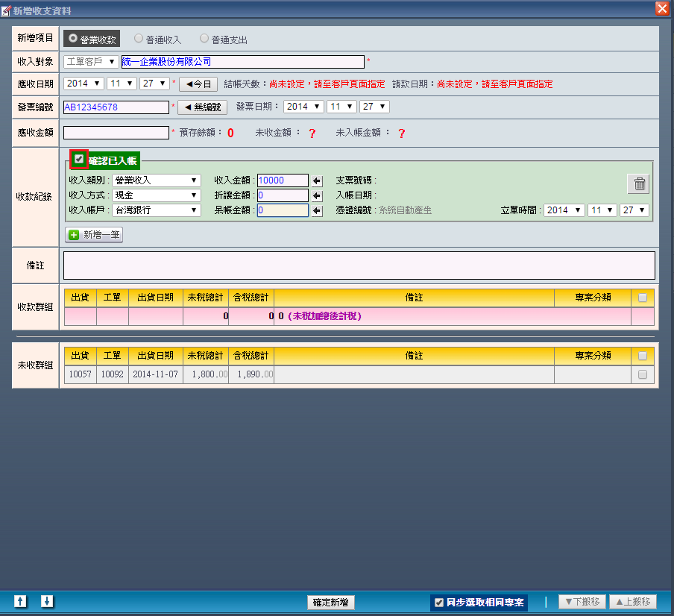The width and height of the screenshot is (674, 616).
Task: Click the up arrow icon at bottom left
Action: pos(21,601)
